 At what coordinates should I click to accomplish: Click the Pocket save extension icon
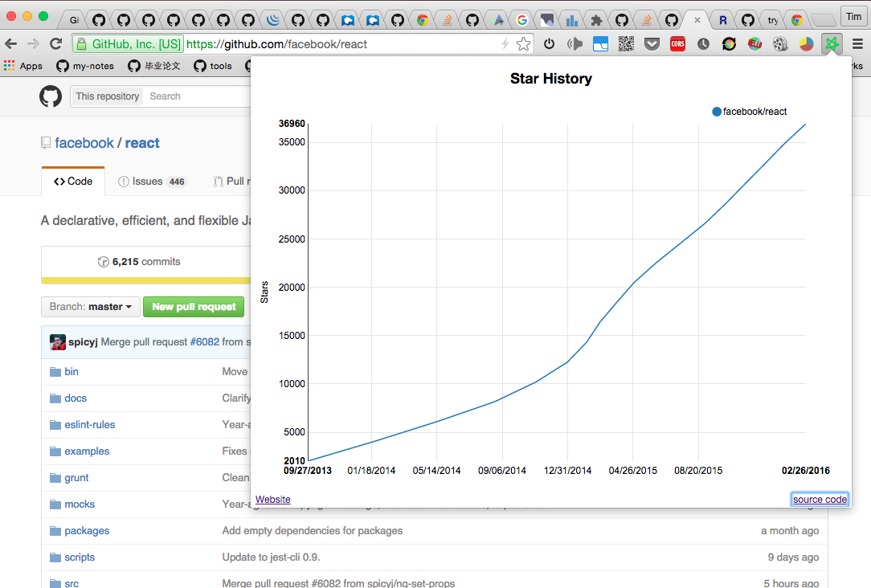tap(652, 44)
